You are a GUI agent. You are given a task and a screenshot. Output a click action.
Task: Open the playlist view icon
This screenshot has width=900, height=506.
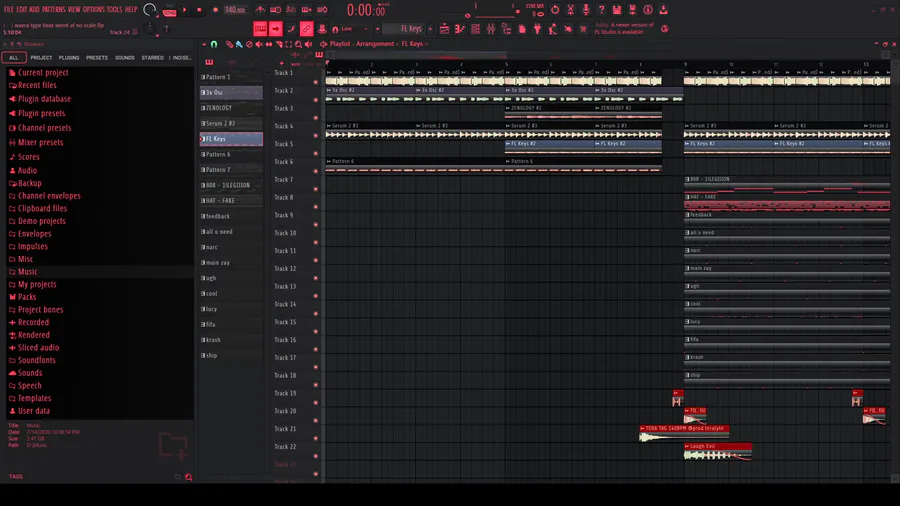(x=444, y=29)
